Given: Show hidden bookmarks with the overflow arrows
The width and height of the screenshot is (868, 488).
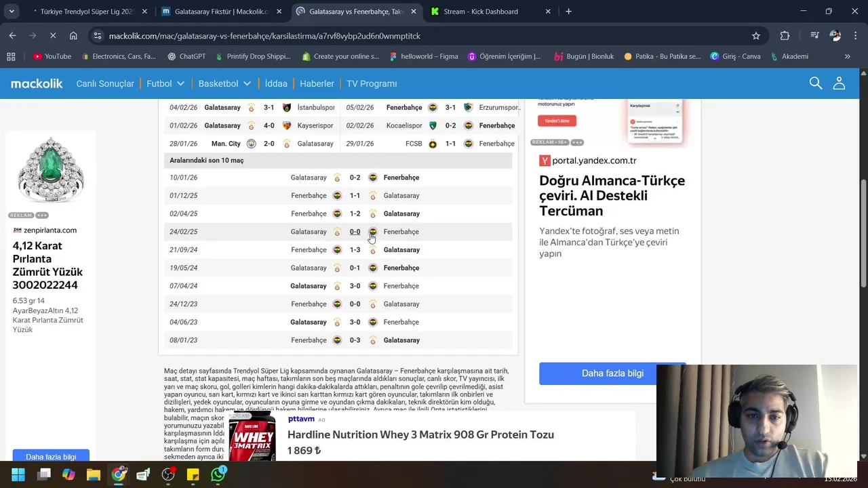Looking at the screenshot, I should coord(847,56).
